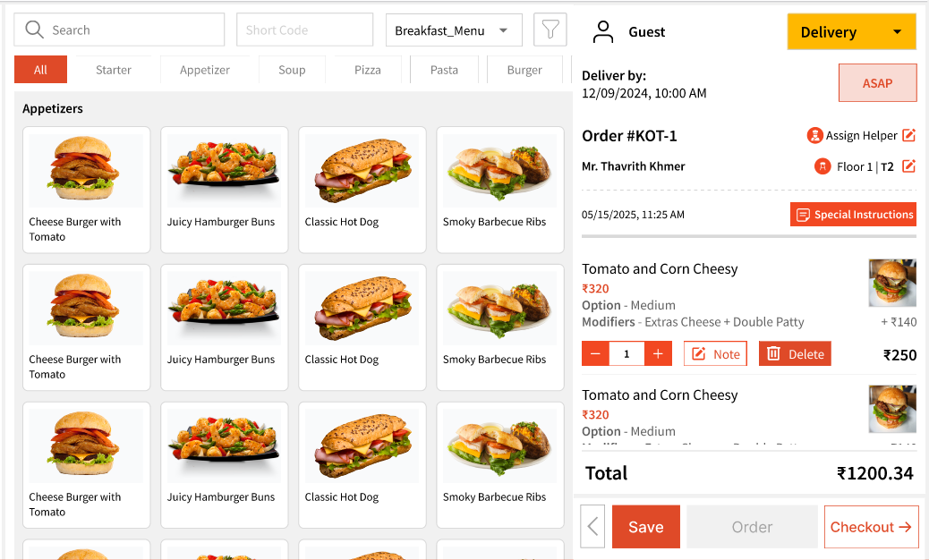Open Special Instructions

pos(853,215)
